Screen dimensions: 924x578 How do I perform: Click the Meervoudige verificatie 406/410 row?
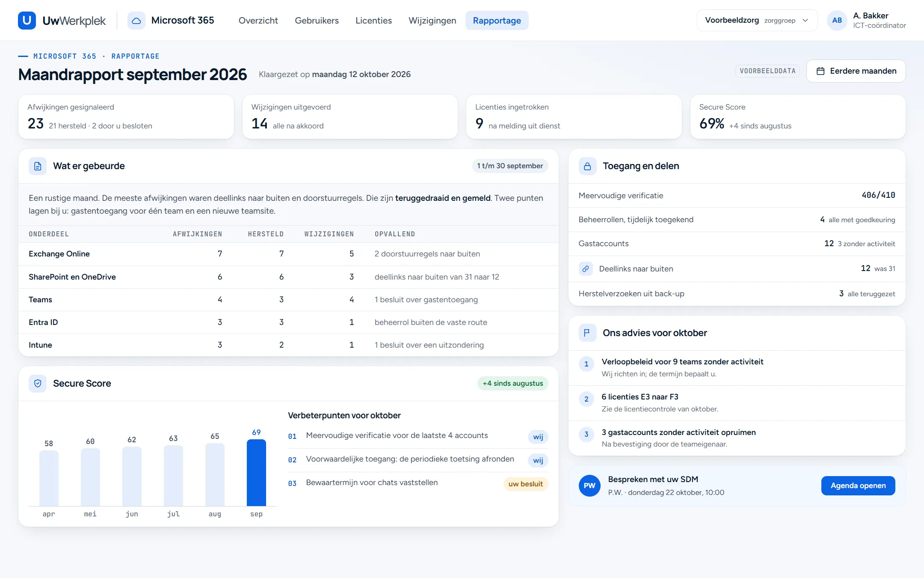[x=737, y=196]
